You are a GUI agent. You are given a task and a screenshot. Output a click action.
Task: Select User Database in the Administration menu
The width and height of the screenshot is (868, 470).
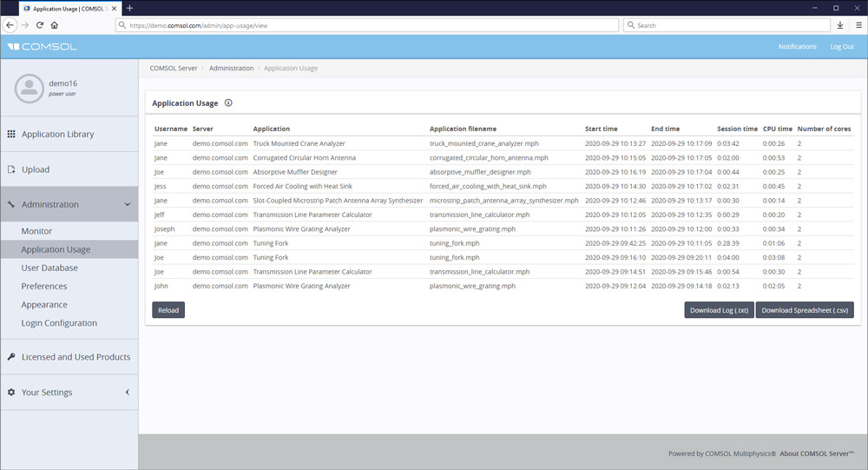click(x=49, y=268)
